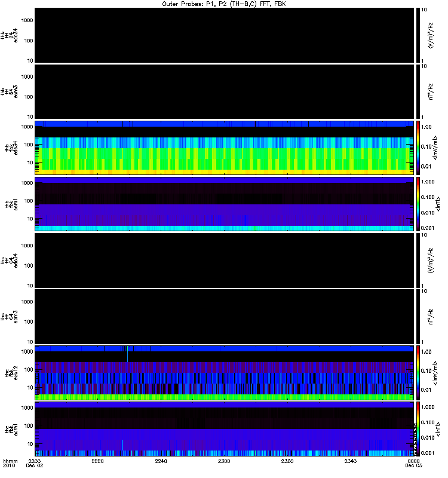Click the thc fbk edc12 spectrogram panel

(224, 372)
